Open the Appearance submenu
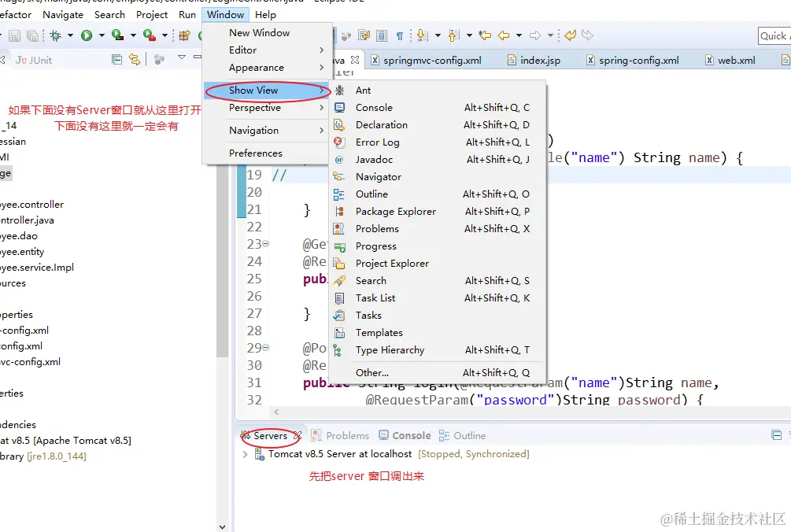The image size is (791, 532). [x=267, y=68]
